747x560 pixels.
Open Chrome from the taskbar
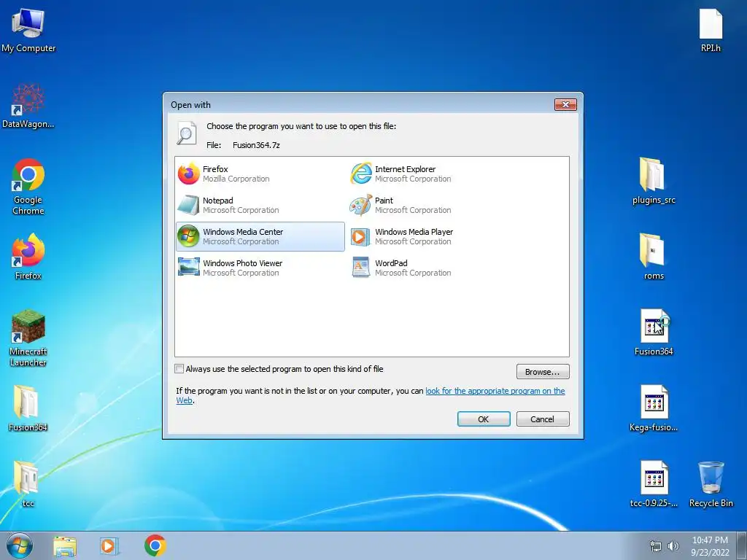coord(155,546)
